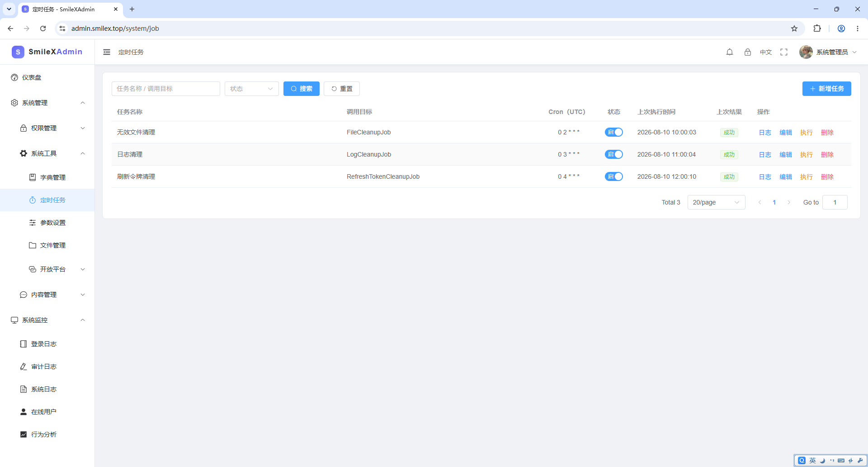Expand the 开放平台 submenu

click(47, 269)
